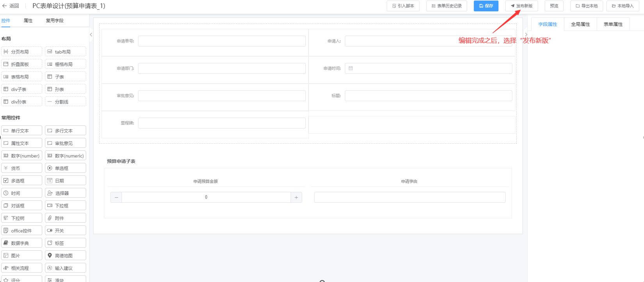Preview the form via 预览 button
This screenshot has width=644, height=282.
(x=554, y=6)
